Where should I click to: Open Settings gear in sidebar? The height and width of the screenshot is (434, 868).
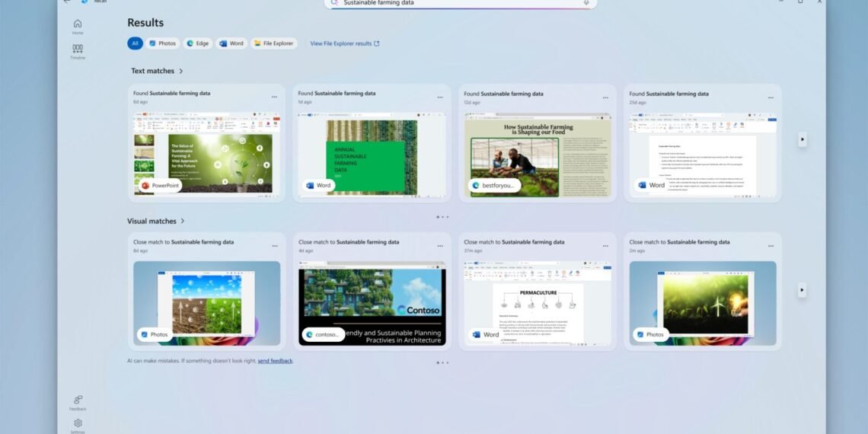pos(78,425)
